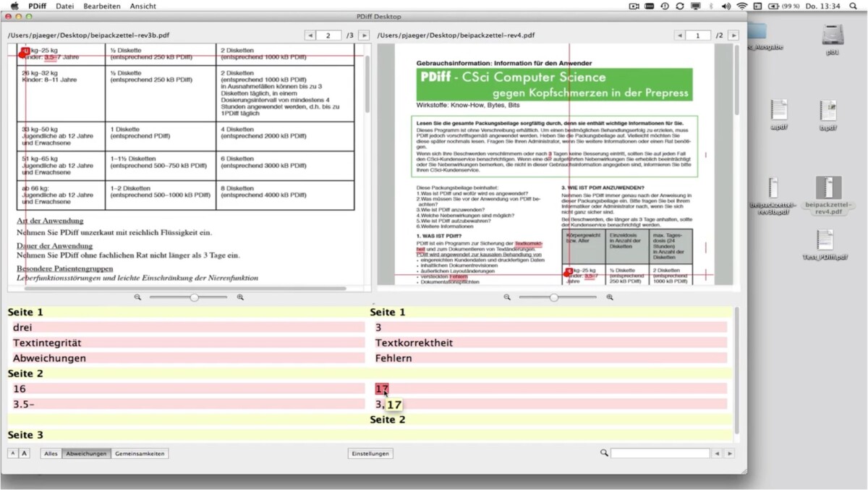Viewport: 868px width, 490px height.
Task: Select the Gemeinsamkeiten filter
Action: tap(140, 454)
